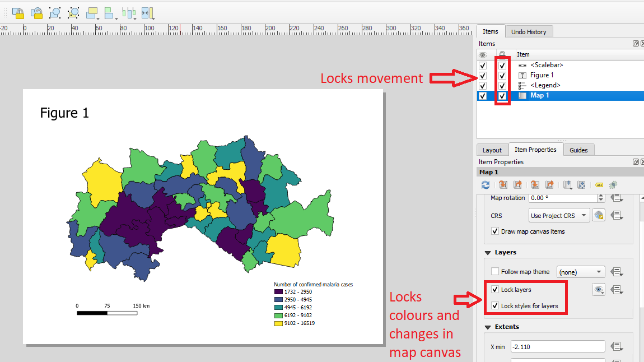Open the Align Items dropdown arrow
Image resolution: width=644 pixels, height=362 pixels.
[x=116, y=18]
